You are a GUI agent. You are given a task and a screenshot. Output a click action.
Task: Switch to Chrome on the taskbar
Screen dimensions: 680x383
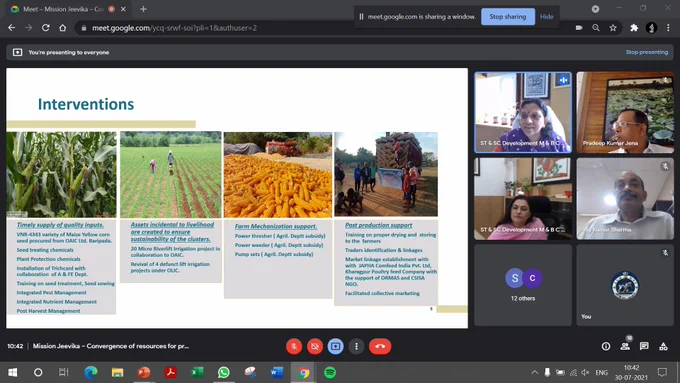tap(304, 372)
